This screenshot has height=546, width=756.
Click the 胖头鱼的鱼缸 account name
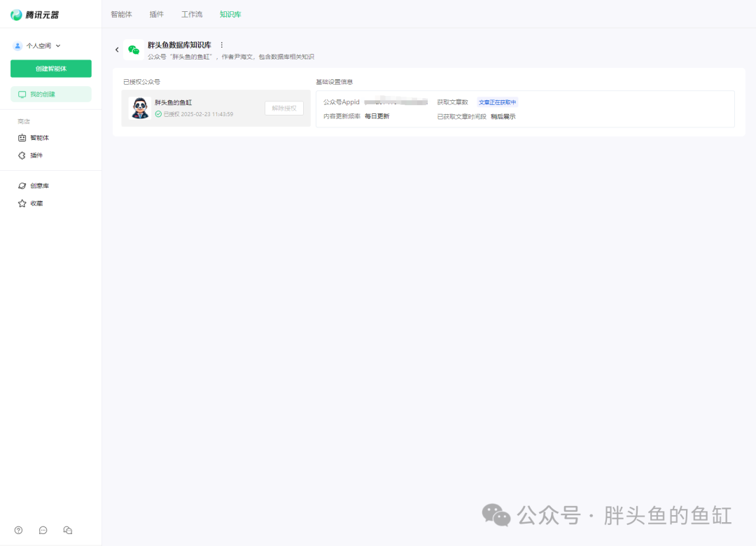pyautogui.click(x=173, y=103)
